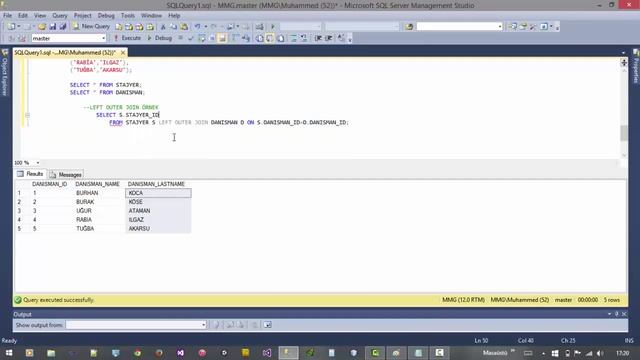640x360 pixels.
Task: Open the Query menu
Action: 60,16
